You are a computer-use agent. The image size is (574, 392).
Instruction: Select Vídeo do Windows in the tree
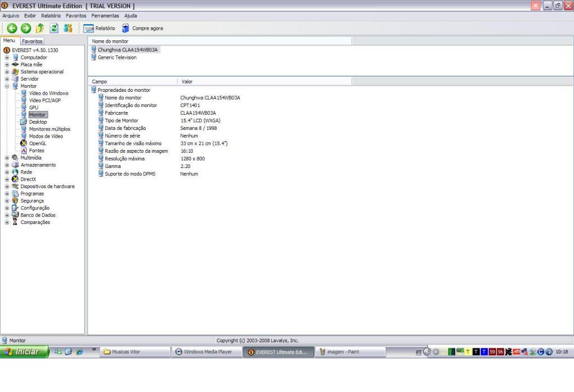[x=49, y=94]
